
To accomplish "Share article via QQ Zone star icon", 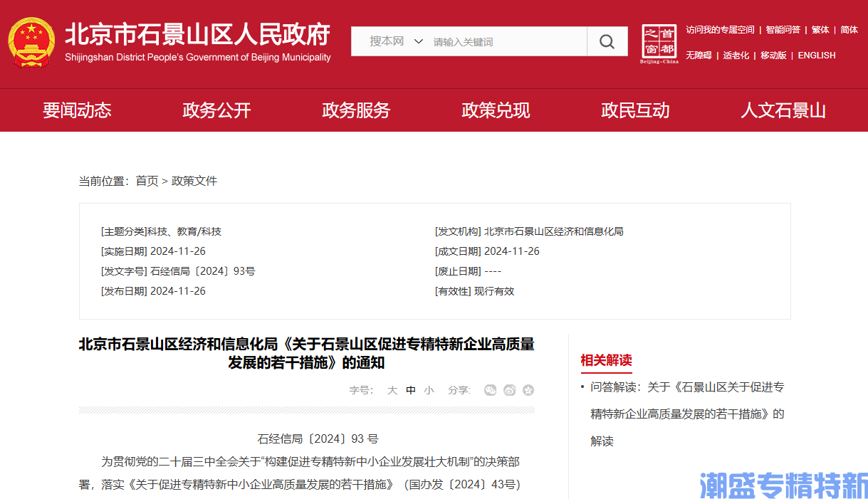I will pyautogui.click(x=528, y=390).
